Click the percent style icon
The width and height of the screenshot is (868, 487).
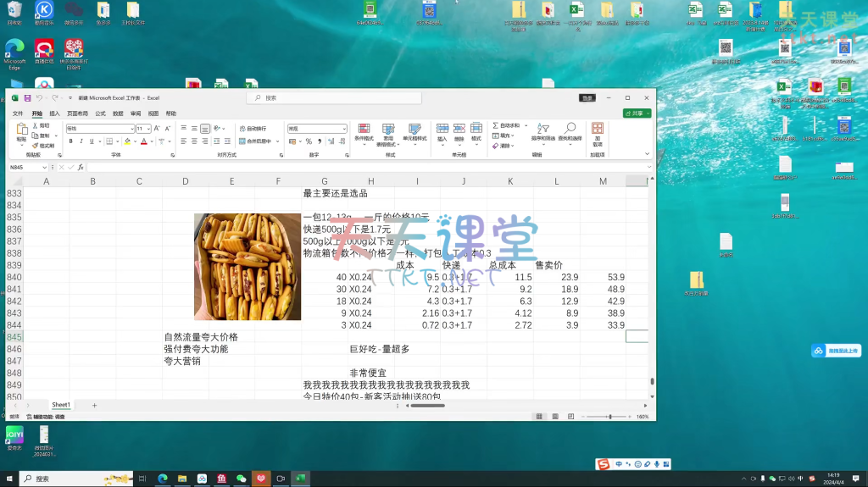pos(309,141)
